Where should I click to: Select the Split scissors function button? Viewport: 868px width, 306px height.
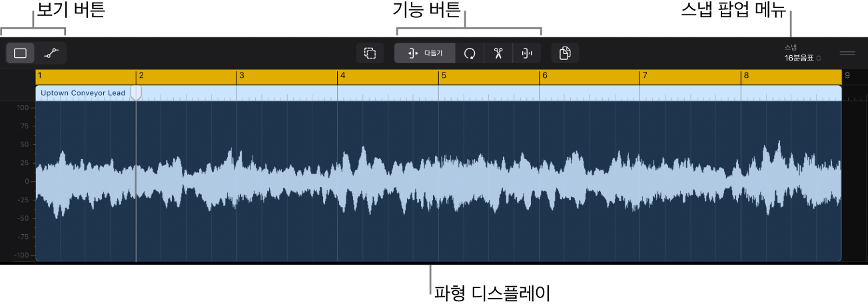pos(498,53)
